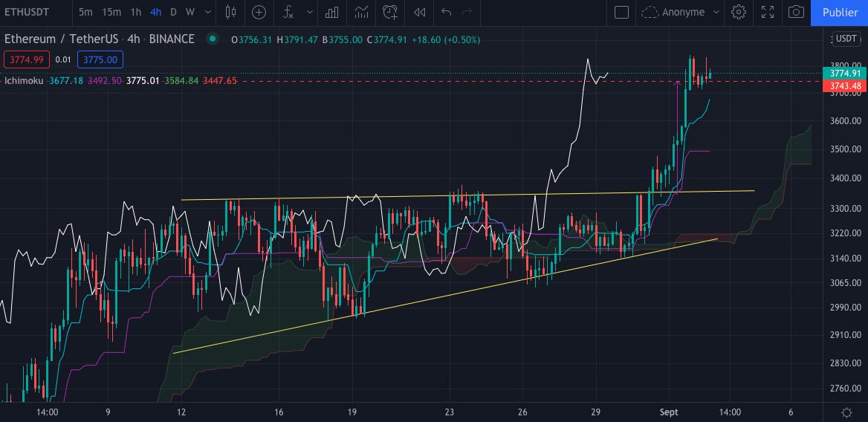
Task: Open the candlestick chart style selector
Action: point(230,12)
